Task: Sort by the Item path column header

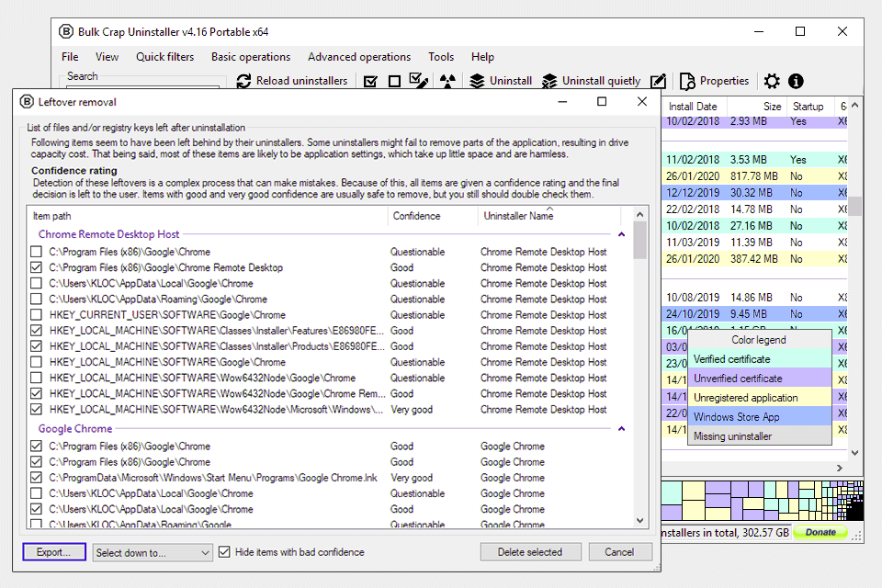Action: tap(208, 216)
